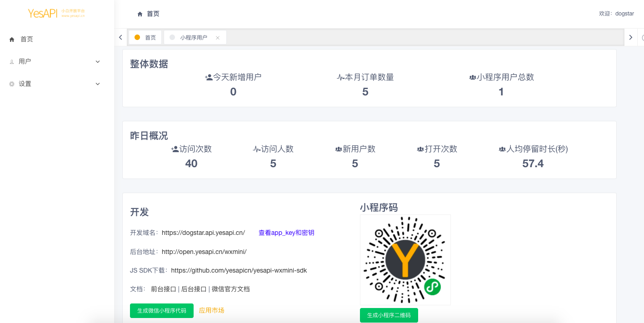The image size is (644, 323).
Task: Click the home icon beside 首页 in sidebar
Action: pos(11,39)
